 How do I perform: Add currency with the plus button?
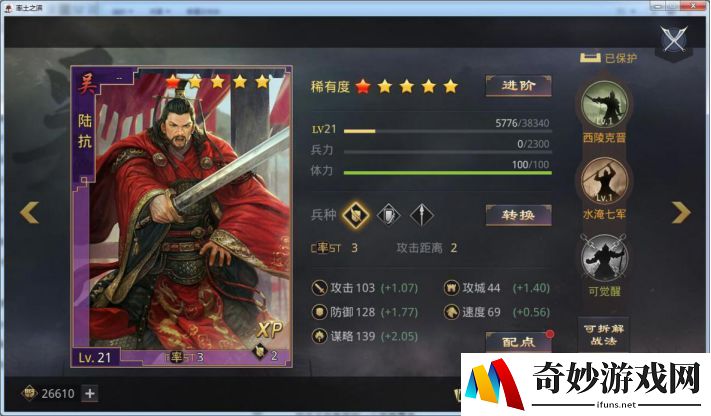point(90,393)
